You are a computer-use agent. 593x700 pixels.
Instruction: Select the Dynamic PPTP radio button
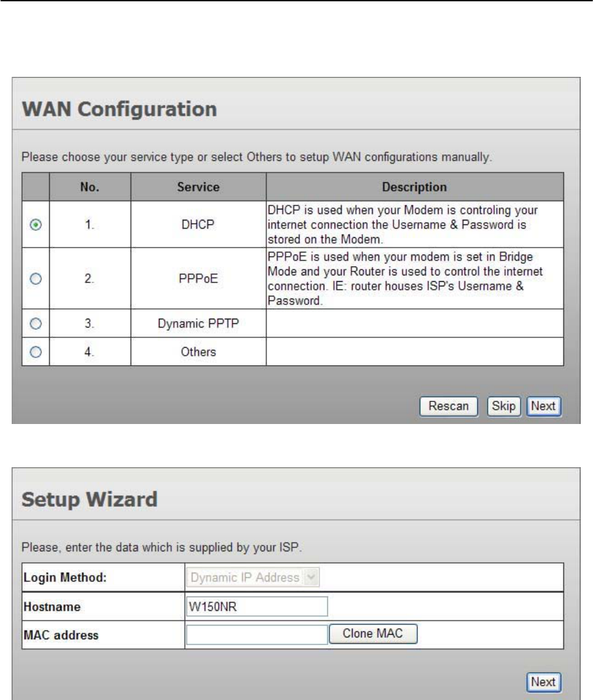tap(36, 324)
